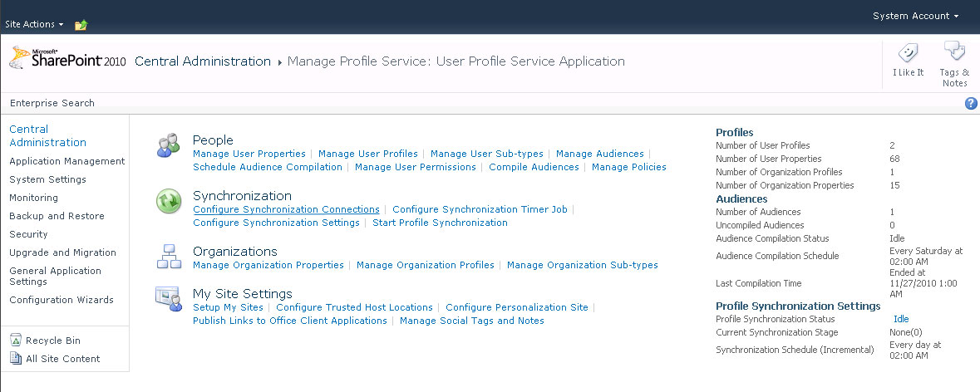Click Configure Synchronization Settings link

pyautogui.click(x=276, y=223)
